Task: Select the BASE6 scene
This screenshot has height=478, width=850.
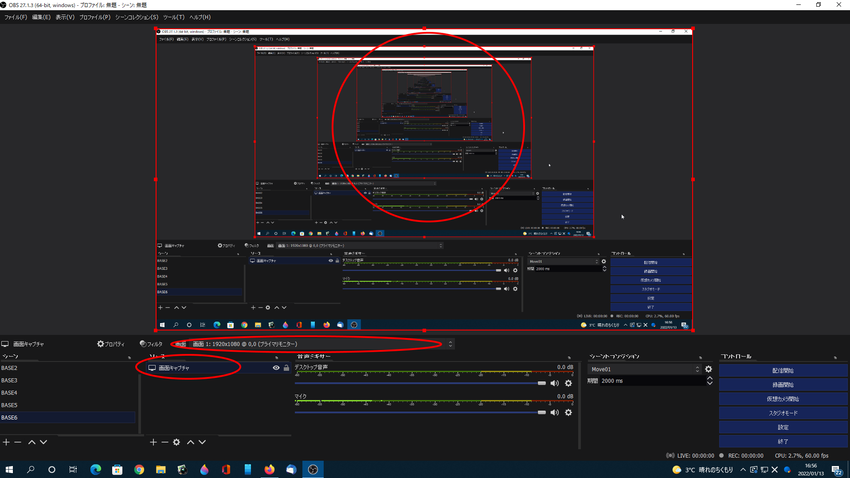Action: pos(68,418)
